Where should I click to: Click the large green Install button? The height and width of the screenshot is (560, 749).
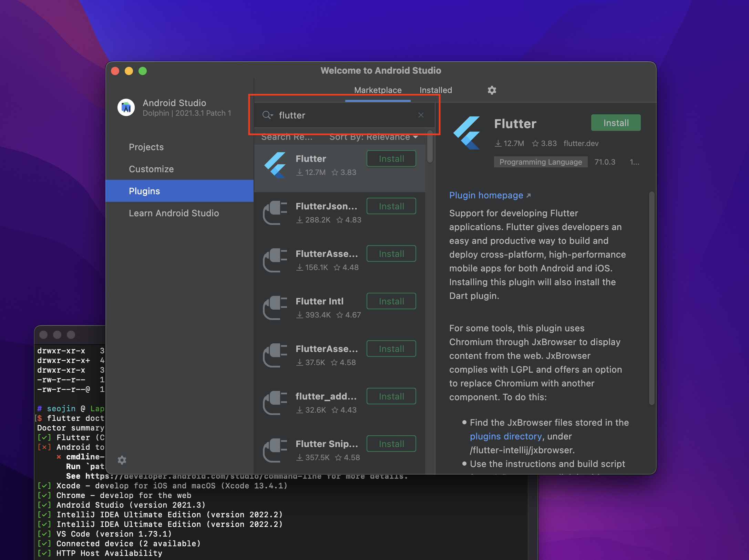pyautogui.click(x=616, y=123)
